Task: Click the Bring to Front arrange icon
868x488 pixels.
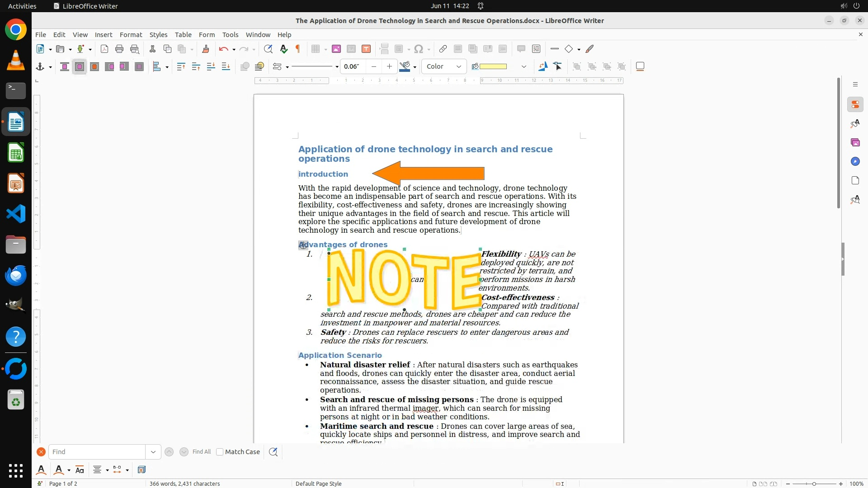Action: (x=181, y=66)
